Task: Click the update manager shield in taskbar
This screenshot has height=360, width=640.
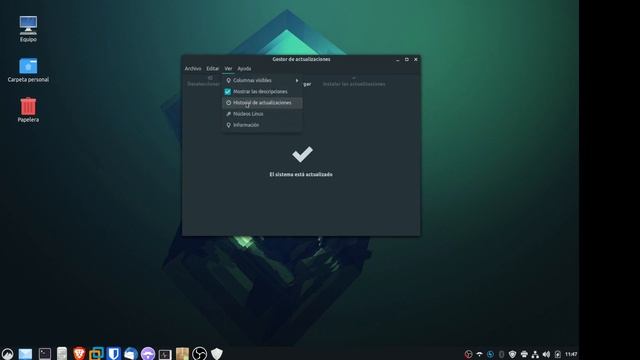Action: (217, 353)
